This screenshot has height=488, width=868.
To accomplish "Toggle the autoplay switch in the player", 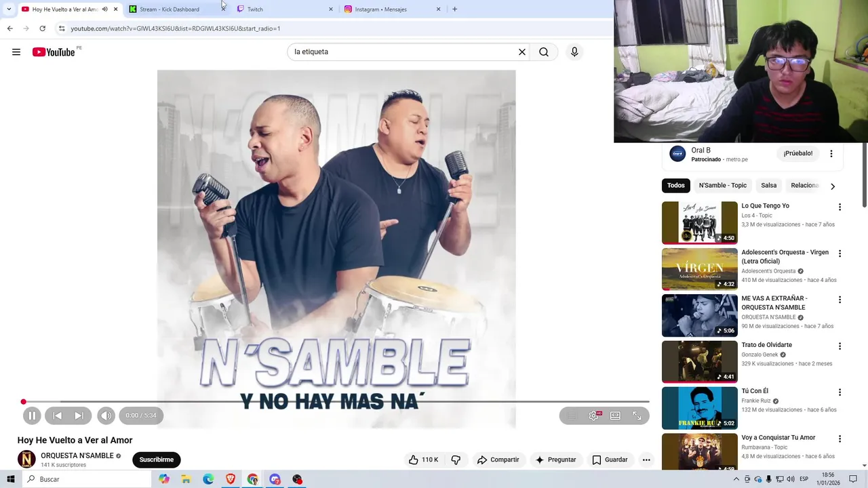I will pos(572,415).
